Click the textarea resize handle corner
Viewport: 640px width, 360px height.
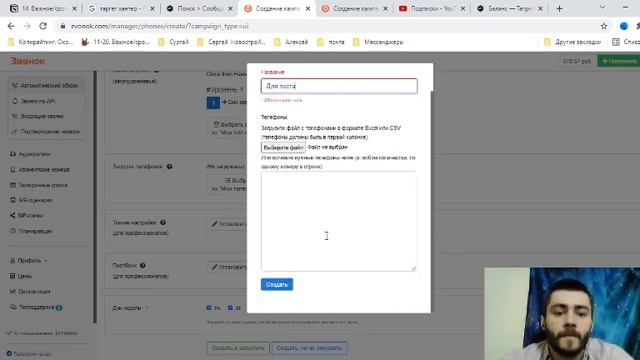click(x=413, y=269)
